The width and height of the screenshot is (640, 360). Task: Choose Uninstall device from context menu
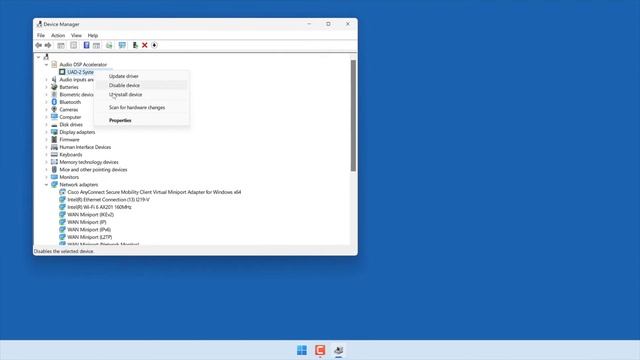point(141,94)
